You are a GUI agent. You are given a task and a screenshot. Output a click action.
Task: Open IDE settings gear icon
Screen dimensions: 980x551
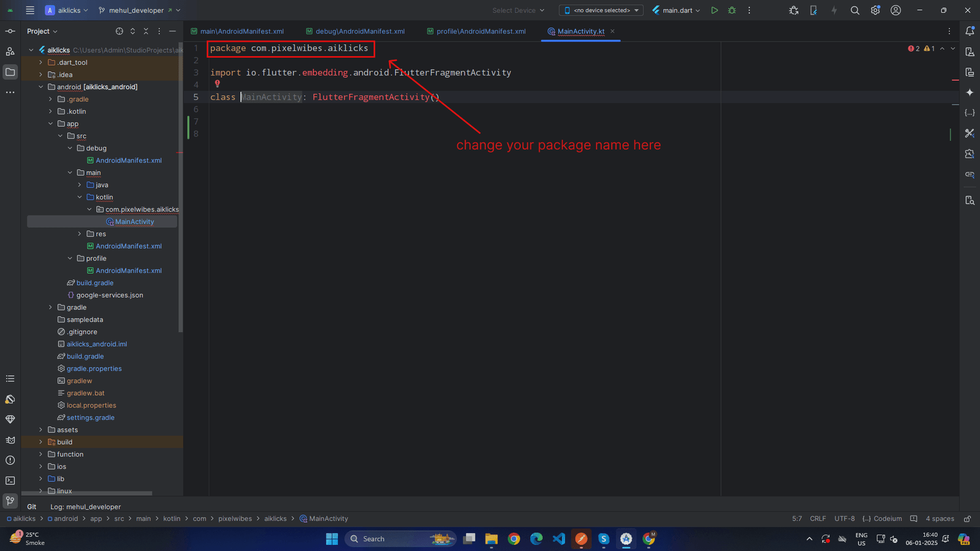875,10
